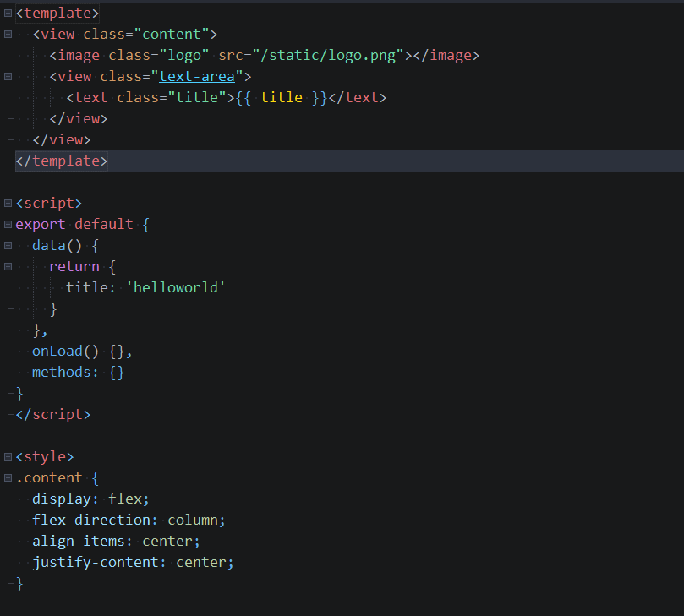Click the 'helloworld' string value
This screenshot has height=616, width=684.
tap(176, 288)
